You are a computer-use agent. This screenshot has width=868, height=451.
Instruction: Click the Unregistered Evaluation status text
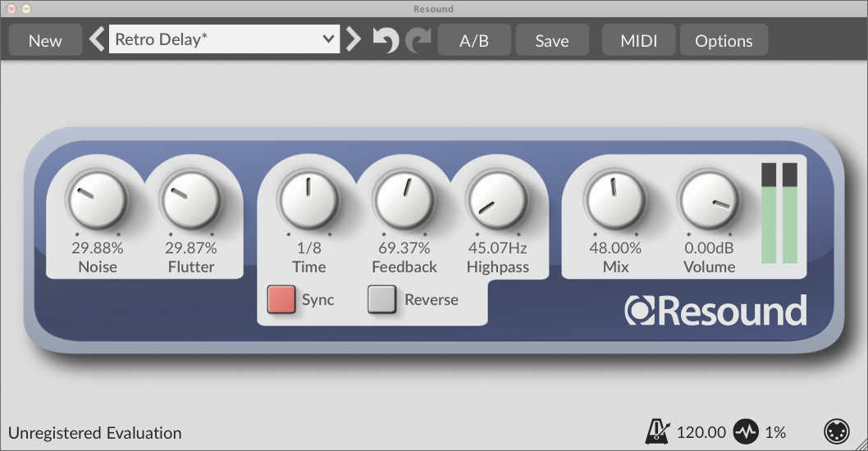pyautogui.click(x=94, y=433)
